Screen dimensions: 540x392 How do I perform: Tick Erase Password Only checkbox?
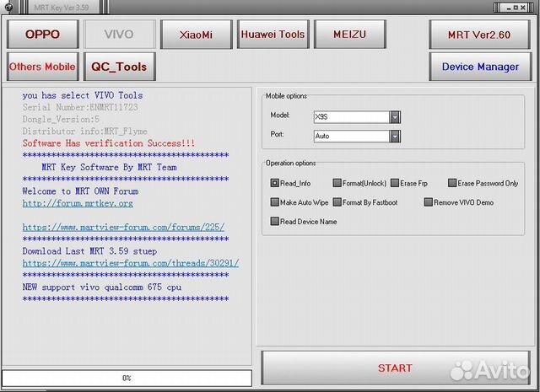pos(452,183)
